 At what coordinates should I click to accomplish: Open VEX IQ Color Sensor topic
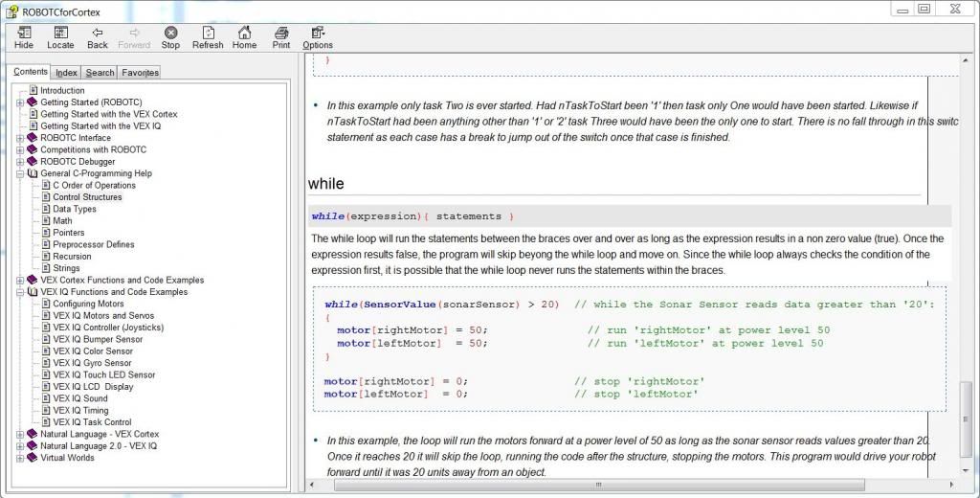tap(93, 351)
